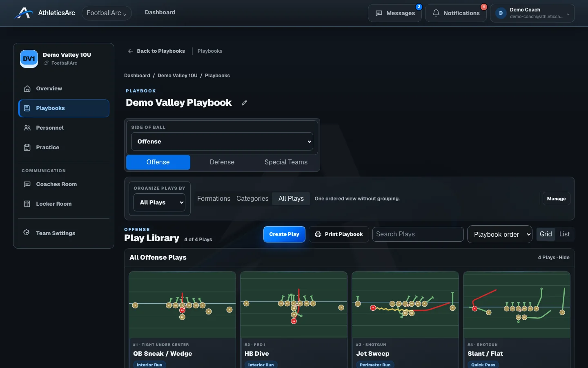Image resolution: width=588 pixels, height=368 pixels.
Task: Switch to the Categories grouping tab
Action: coord(252,199)
